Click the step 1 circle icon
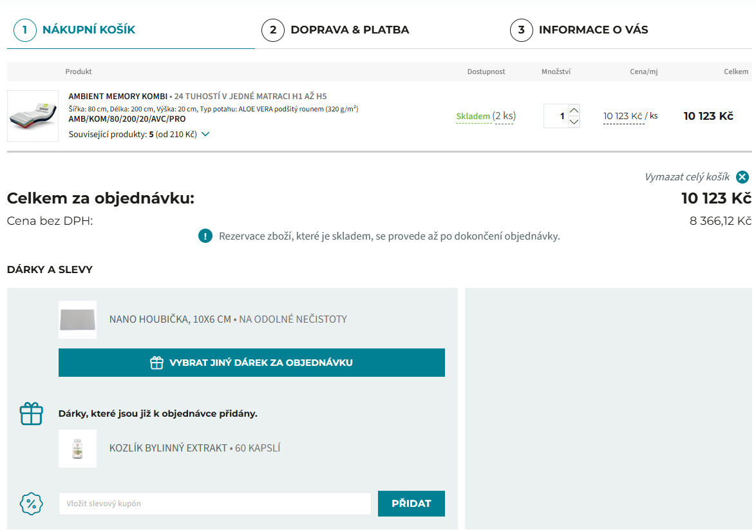This screenshot has height=532, width=756. click(24, 30)
